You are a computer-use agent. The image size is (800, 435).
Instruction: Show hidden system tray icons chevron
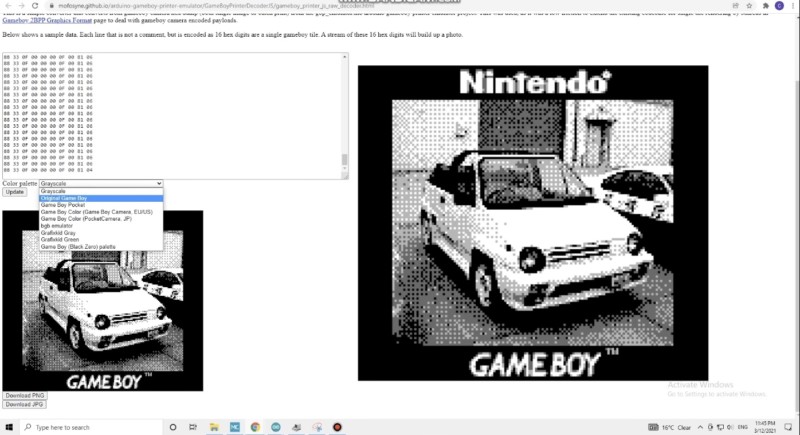point(700,427)
